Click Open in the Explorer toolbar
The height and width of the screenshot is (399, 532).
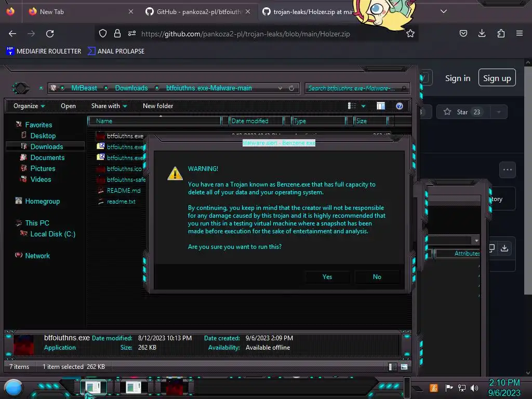(x=68, y=106)
